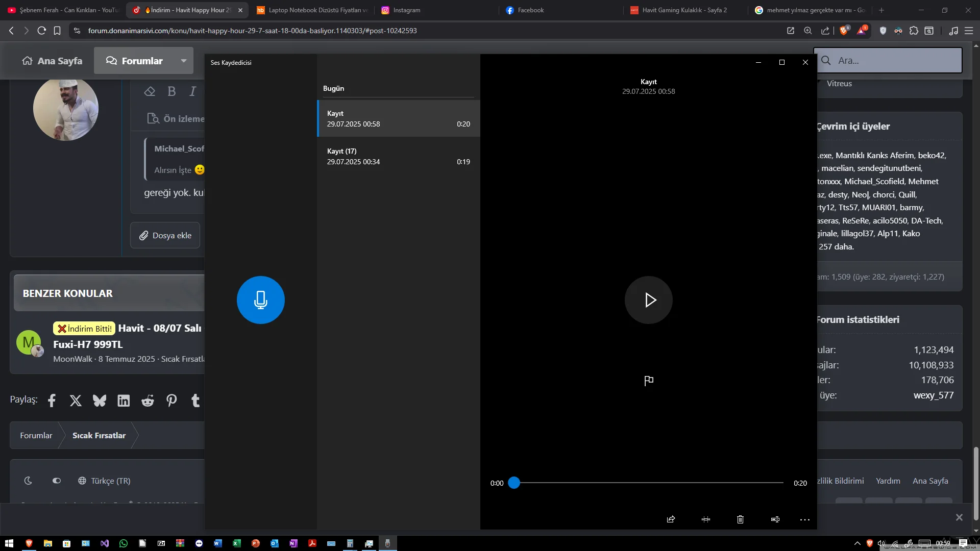The width and height of the screenshot is (980, 551).
Task: Share the recording via share icon
Action: point(671,519)
